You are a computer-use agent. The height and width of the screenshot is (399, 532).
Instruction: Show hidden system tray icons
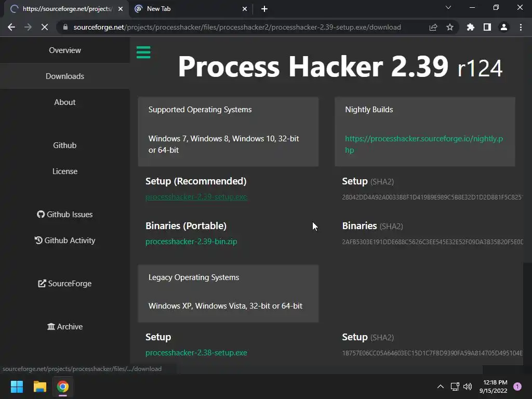point(441,387)
